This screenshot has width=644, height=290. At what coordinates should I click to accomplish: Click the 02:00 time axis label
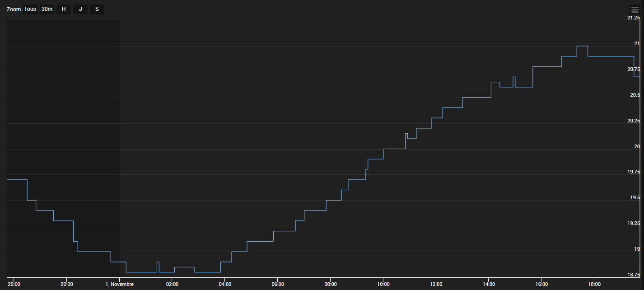click(x=172, y=284)
